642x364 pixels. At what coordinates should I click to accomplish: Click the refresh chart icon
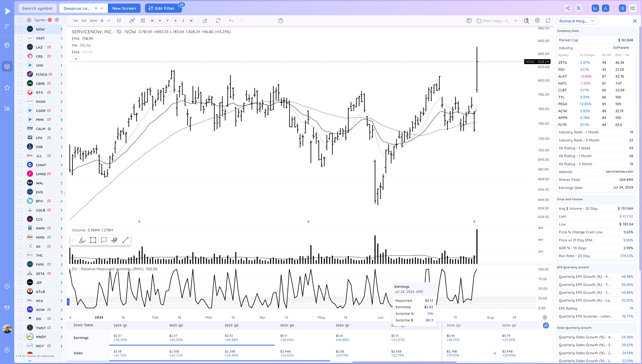pyautogui.click(x=218, y=21)
